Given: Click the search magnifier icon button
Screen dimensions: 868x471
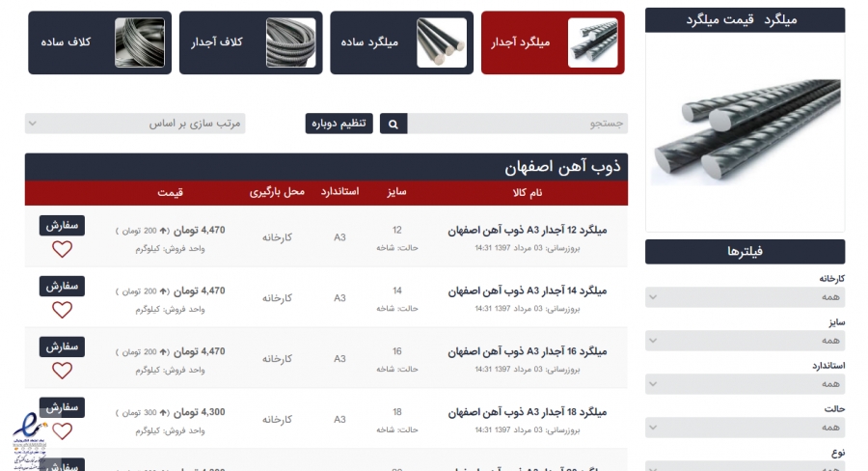Looking at the screenshot, I should 393,124.
